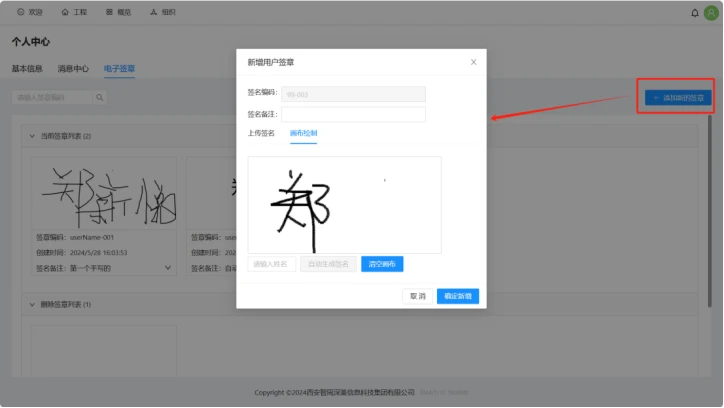Focus the 签名备注 input field
Image resolution: width=724 pixels, height=408 pixels.
tap(353, 114)
